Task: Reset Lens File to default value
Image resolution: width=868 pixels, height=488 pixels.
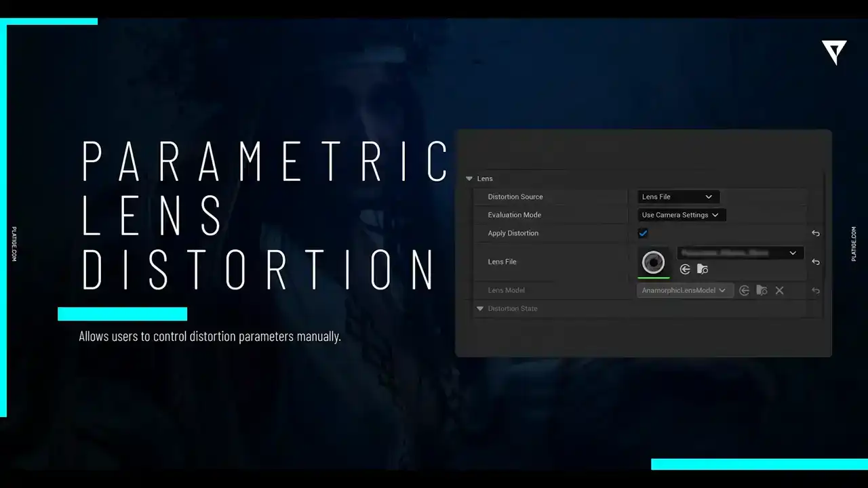Action: coord(816,262)
